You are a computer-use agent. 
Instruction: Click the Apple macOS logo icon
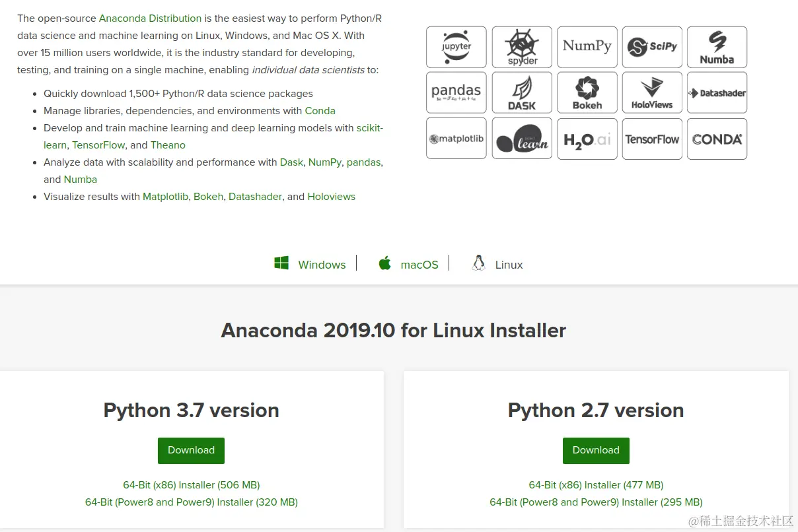click(x=384, y=263)
